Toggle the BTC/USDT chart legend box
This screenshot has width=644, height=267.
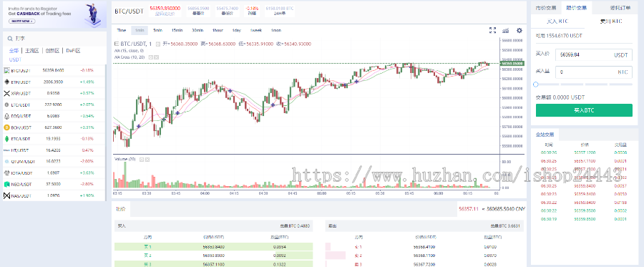coord(116,44)
